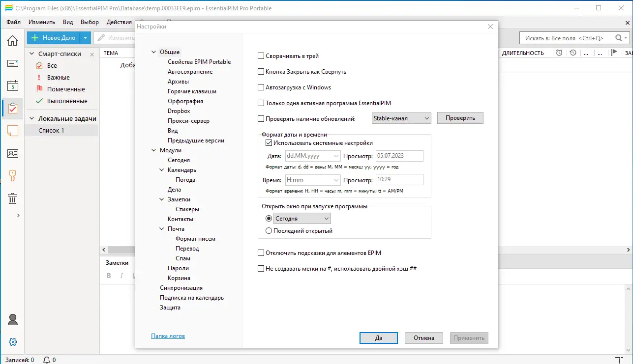Open the Папка логов link
This screenshot has height=364, width=633.
click(168, 336)
